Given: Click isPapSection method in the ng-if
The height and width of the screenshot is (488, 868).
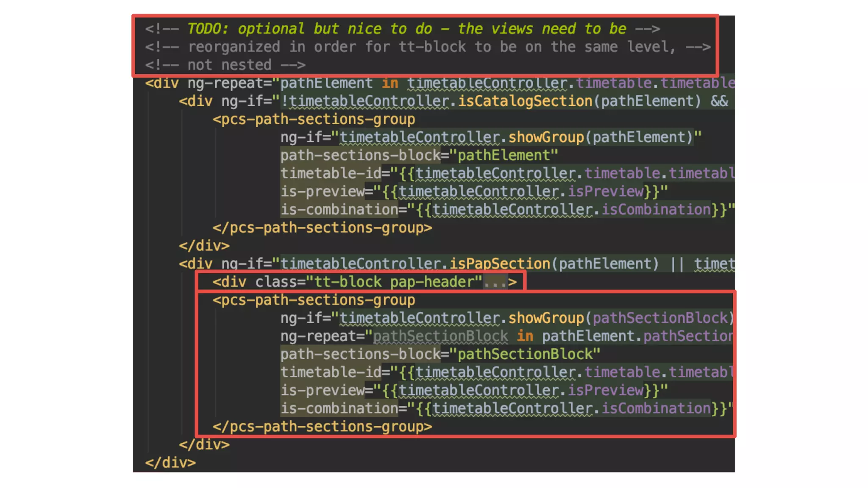Looking at the screenshot, I should [499, 264].
